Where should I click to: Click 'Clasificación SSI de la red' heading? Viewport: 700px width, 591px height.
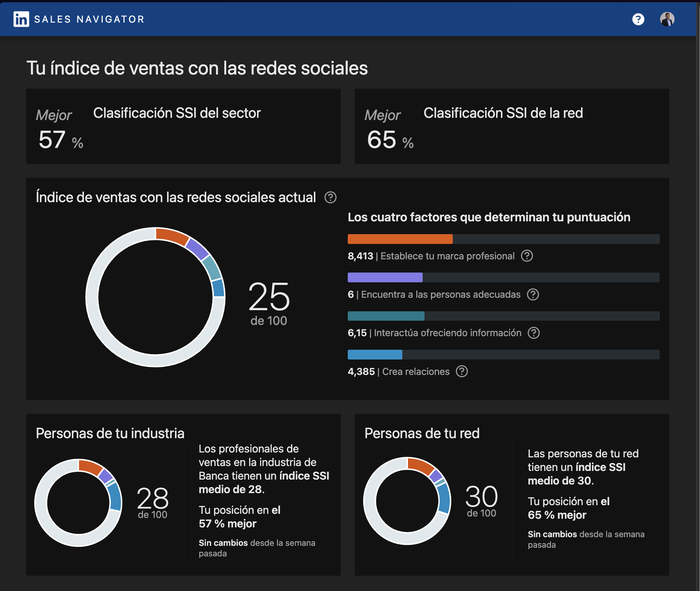point(503,113)
